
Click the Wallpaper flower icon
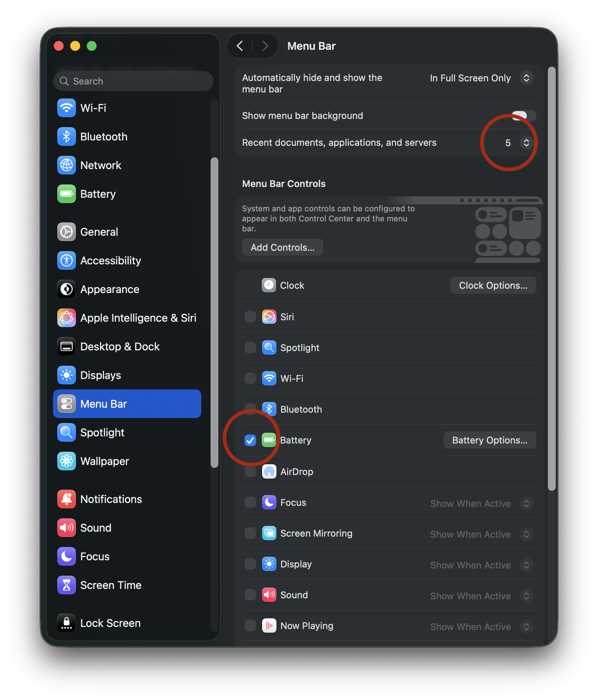[66, 461]
